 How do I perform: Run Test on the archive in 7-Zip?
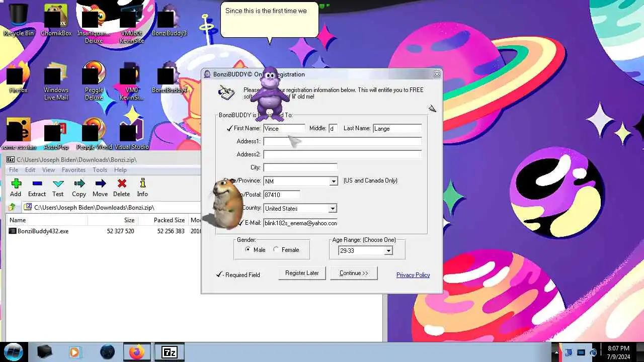pos(58,188)
